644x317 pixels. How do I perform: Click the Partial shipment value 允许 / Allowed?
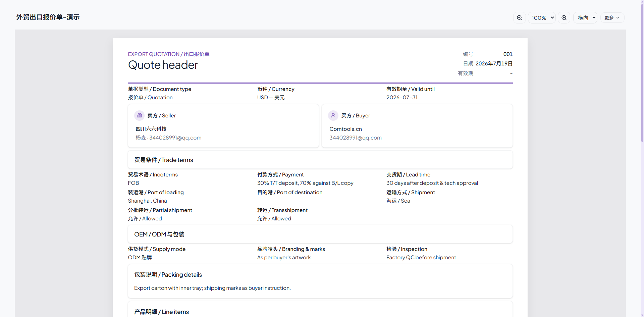click(x=145, y=218)
